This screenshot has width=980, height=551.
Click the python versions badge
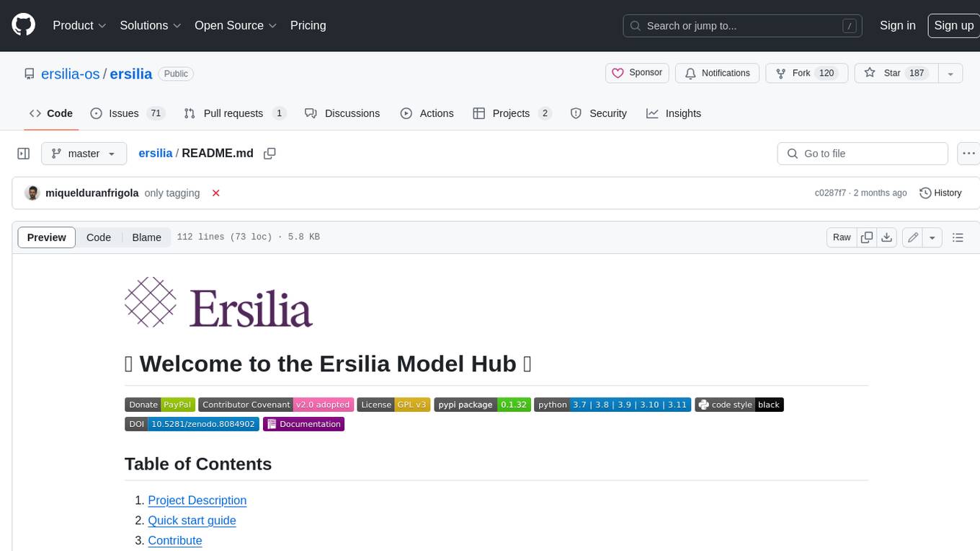tap(612, 405)
